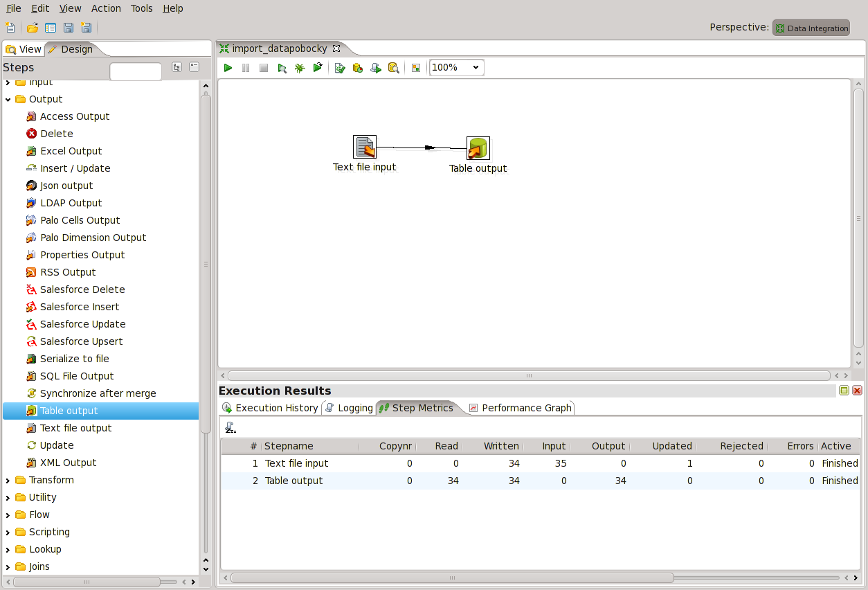Viewport: 868px width, 590px height.
Task: Expand the Scripting folder
Action: (8, 532)
